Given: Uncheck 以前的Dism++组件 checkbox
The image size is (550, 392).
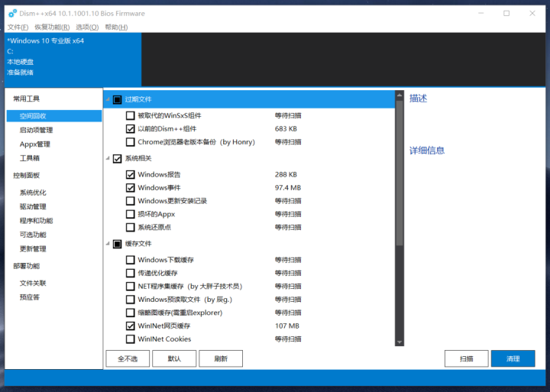Looking at the screenshot, I should pyautogui.click(x=130, y=129).
